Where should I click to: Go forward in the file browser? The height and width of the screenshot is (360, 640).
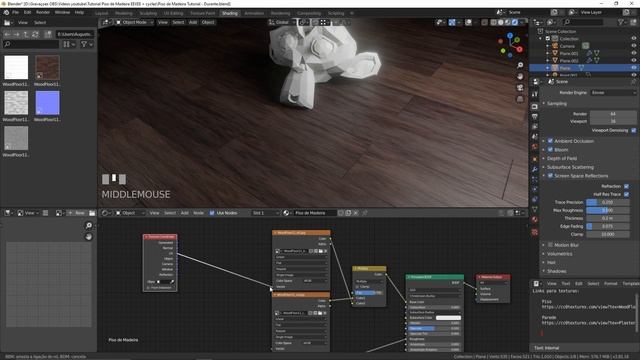(x=16, y=34)
